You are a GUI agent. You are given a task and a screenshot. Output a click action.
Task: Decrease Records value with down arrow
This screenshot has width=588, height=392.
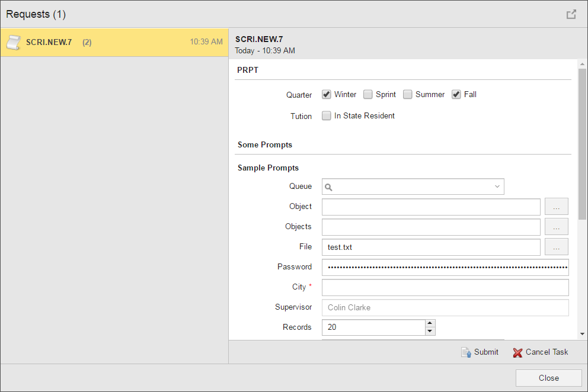430,331
